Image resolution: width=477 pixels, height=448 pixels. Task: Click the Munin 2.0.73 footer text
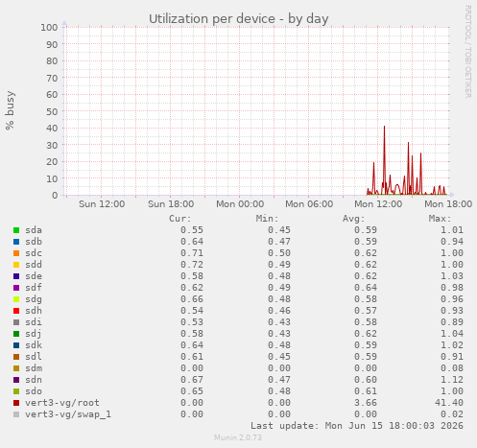(238, 437)
